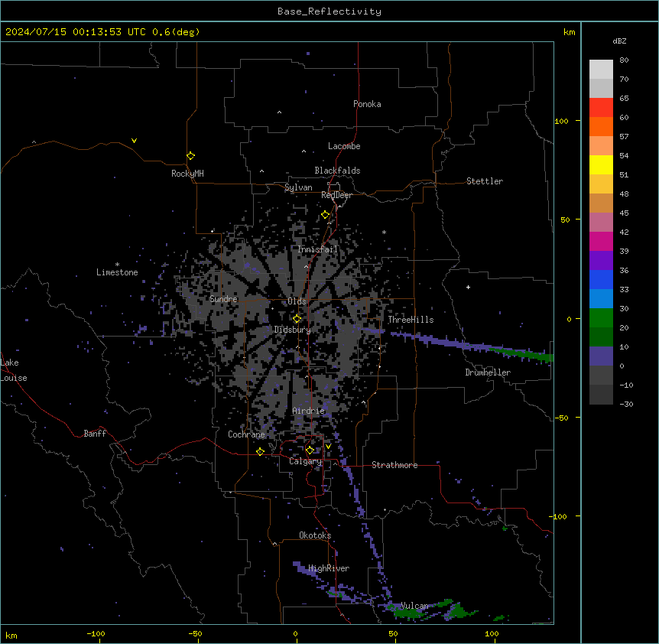659x644 pixels.
Task: Click the Strathmore label
Action: 394,465
